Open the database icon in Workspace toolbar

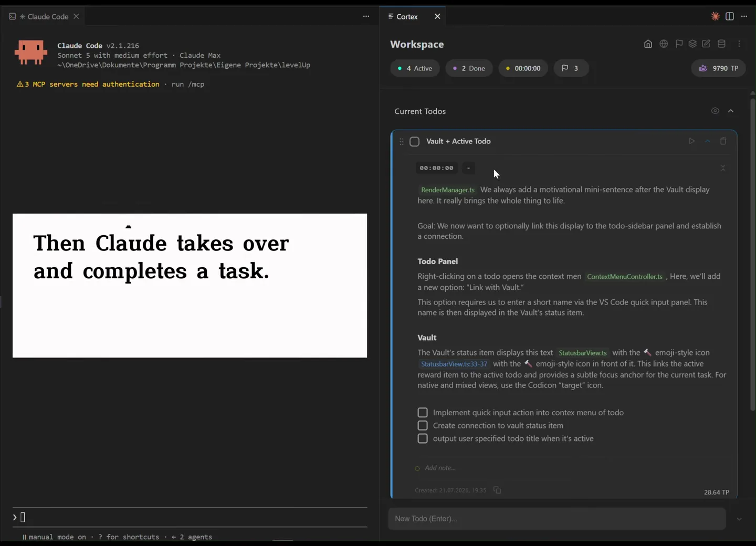[x=721, y=44]
